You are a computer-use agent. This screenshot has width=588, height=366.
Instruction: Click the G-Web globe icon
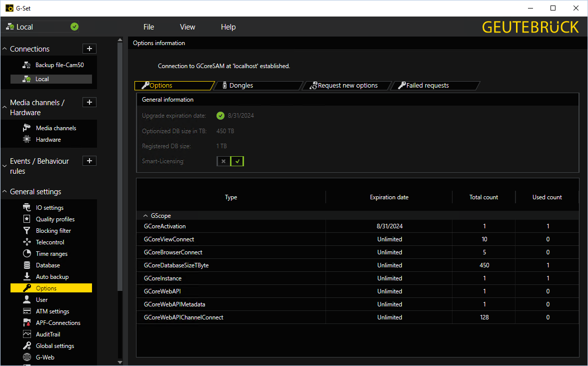(x=27, y=357)
